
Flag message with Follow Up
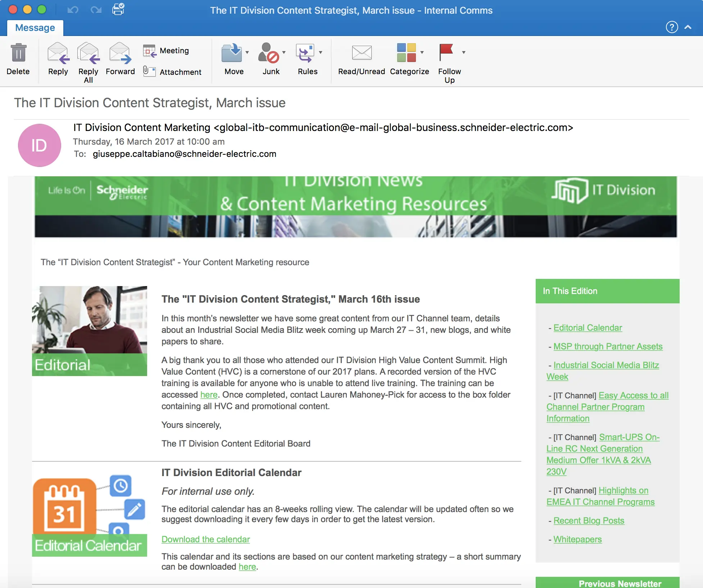[x=446, y=53]
